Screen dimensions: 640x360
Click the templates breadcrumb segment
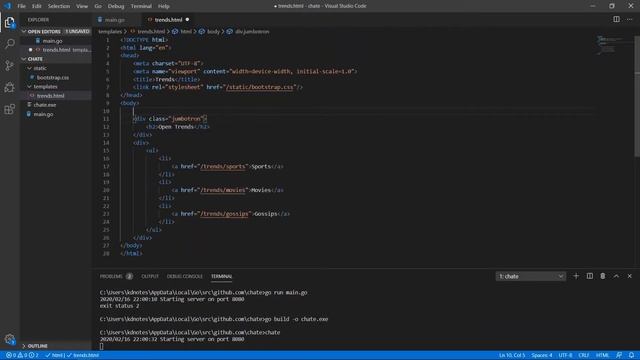(x=110, y=31)
